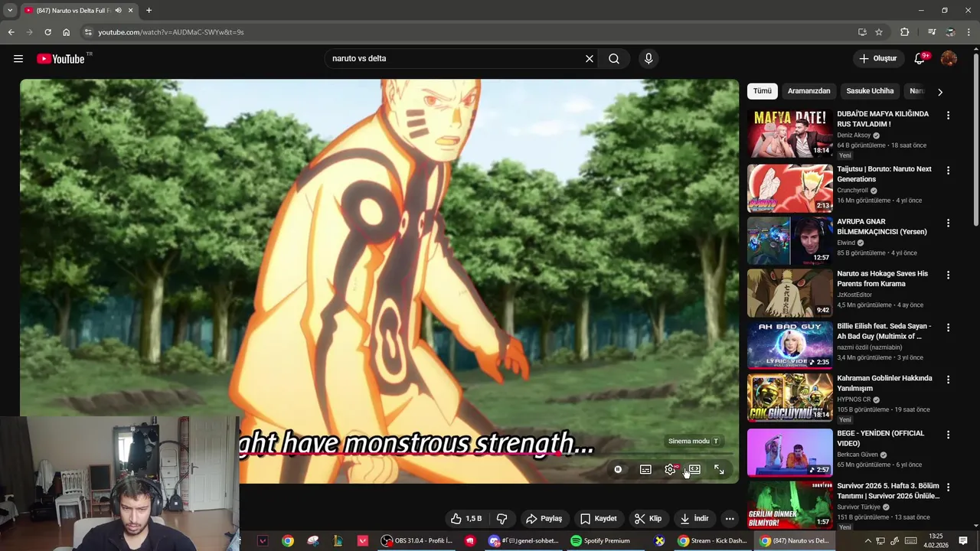
Task: Dislike the video with thumbs-down
Action: point(502,519)
